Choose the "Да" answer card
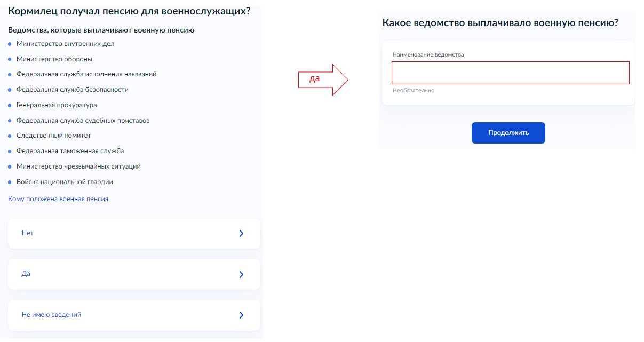Screen dimensions: 644x342 pyautogui.click(x=133, y=274)
